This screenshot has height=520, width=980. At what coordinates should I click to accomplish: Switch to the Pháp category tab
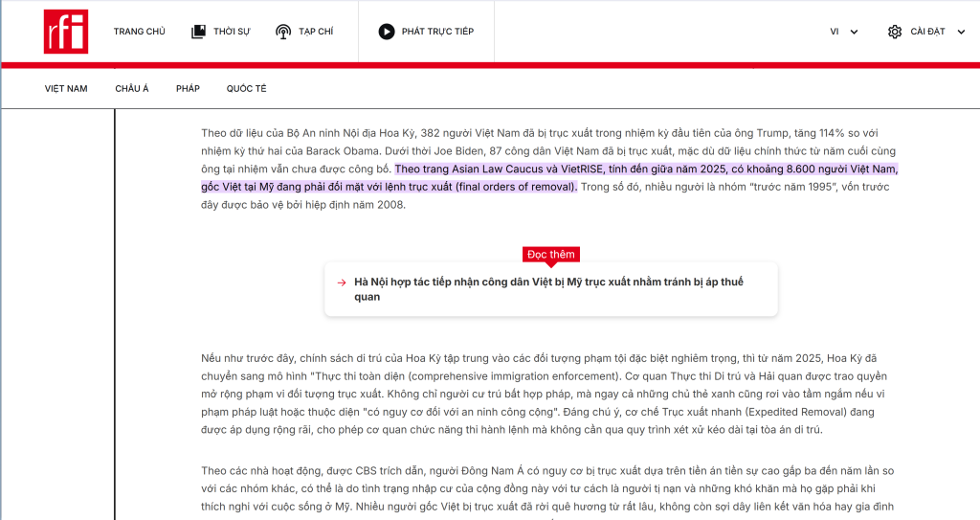[x=188, y=89]
